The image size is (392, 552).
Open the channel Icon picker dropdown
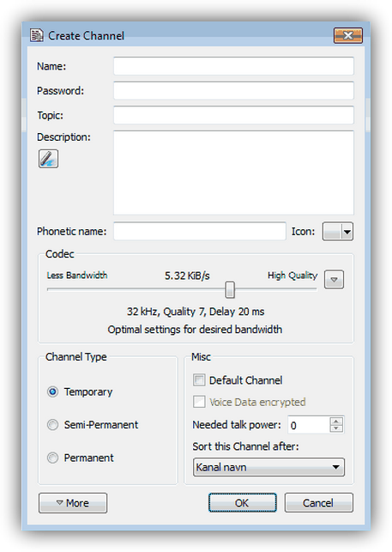coord(337,231)
